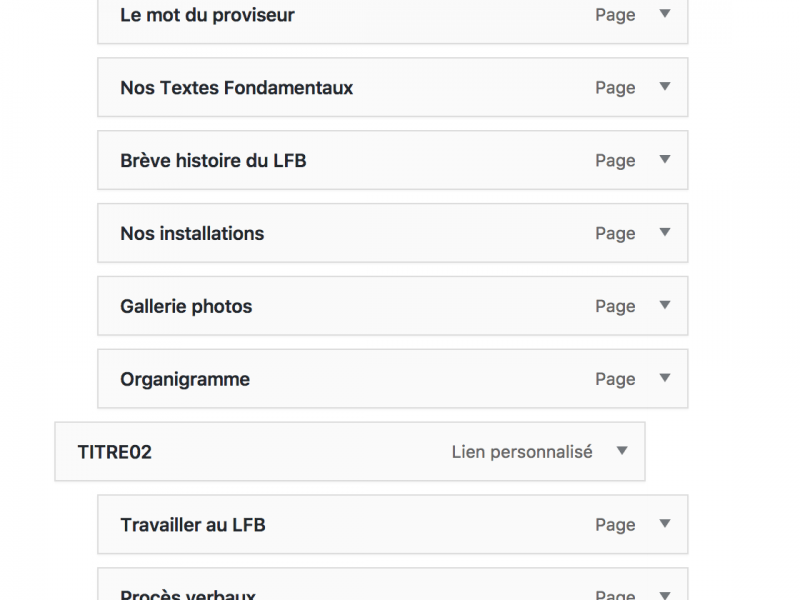
Task: Select the Brève histoire du LFB title
Action: (x=213, y=161)
